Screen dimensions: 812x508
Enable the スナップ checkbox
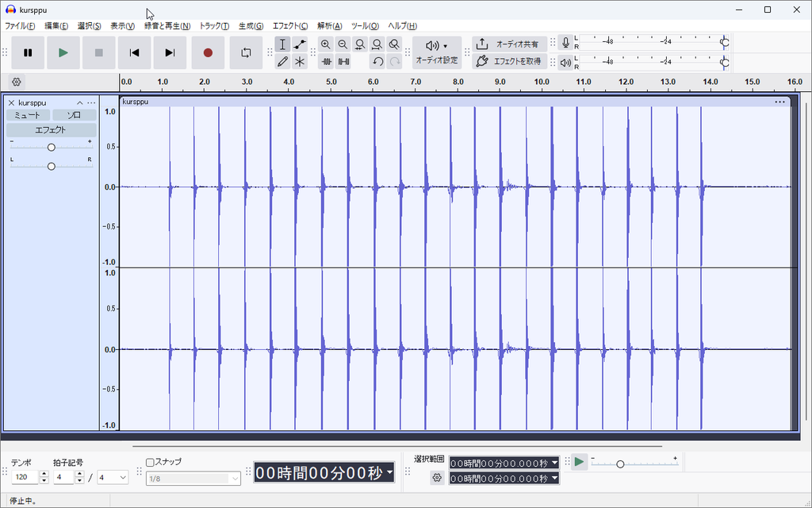(x=150, y=463)
